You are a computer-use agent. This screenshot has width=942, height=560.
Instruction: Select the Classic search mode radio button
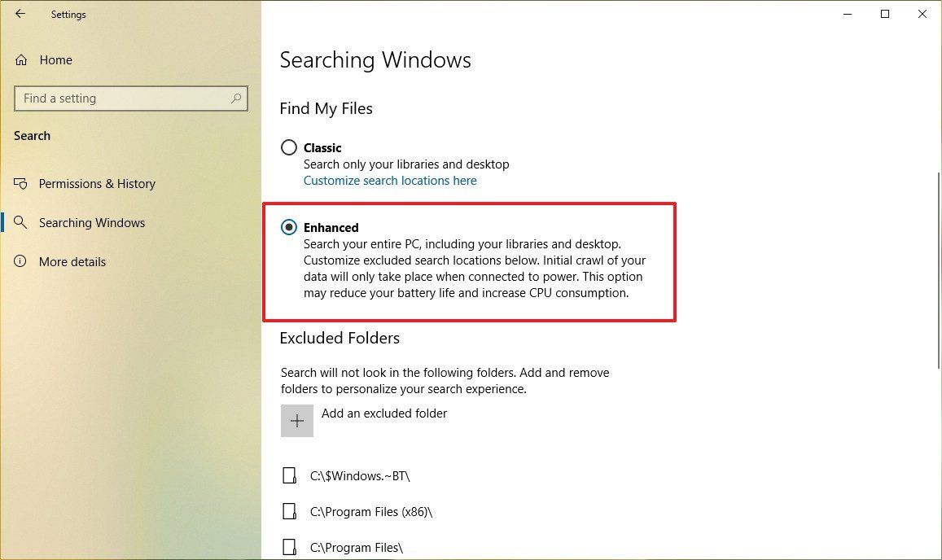click(289, 147)
